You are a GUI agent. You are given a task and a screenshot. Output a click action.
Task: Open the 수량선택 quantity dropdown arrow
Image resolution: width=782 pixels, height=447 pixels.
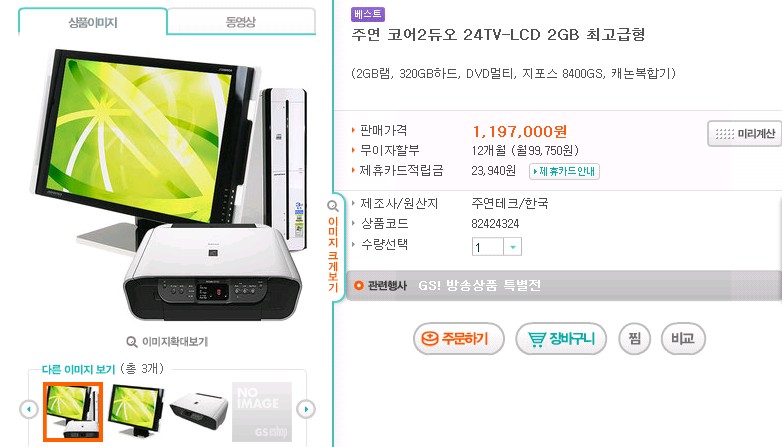click(x=513, y=247)
